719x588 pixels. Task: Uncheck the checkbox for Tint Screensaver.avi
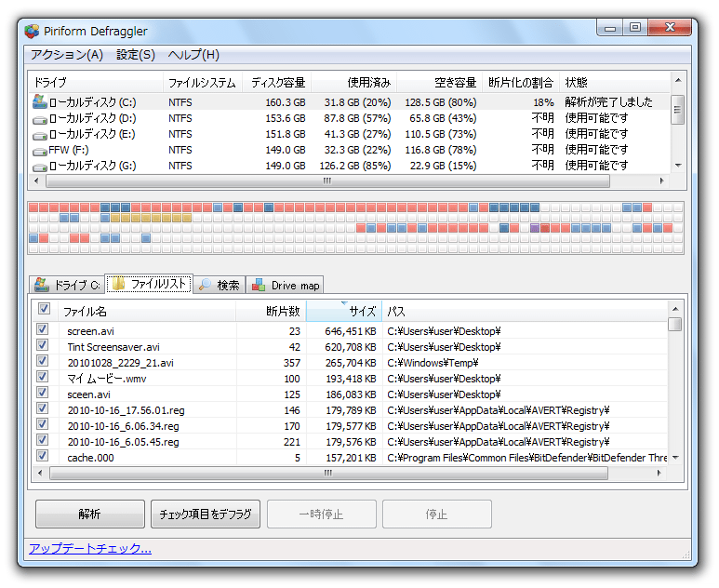coord(42,345)
